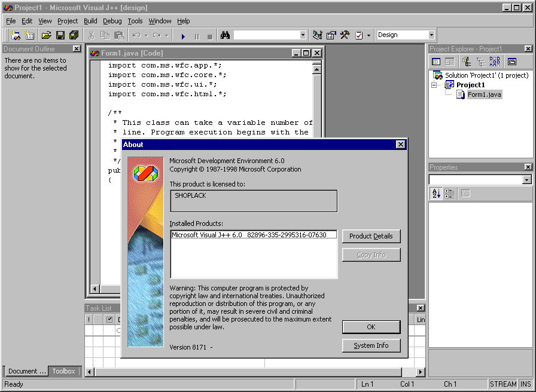
Task: Collapse the Project1 tree node
Action: click(x=434, y=85)
